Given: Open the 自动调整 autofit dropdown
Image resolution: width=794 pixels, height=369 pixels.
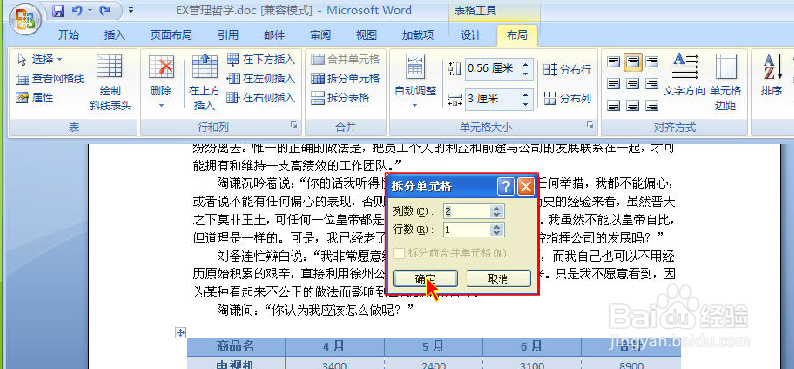Looking at the screenshot, I should 415,82.
